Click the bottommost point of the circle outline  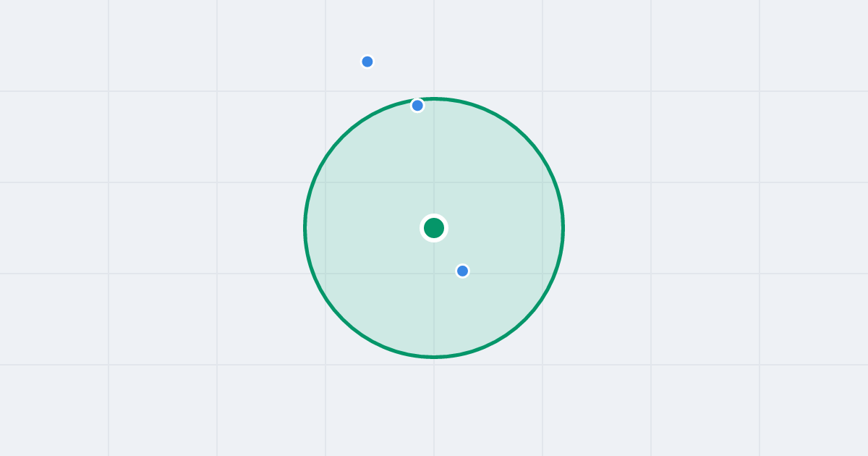(x=434, y=357)
